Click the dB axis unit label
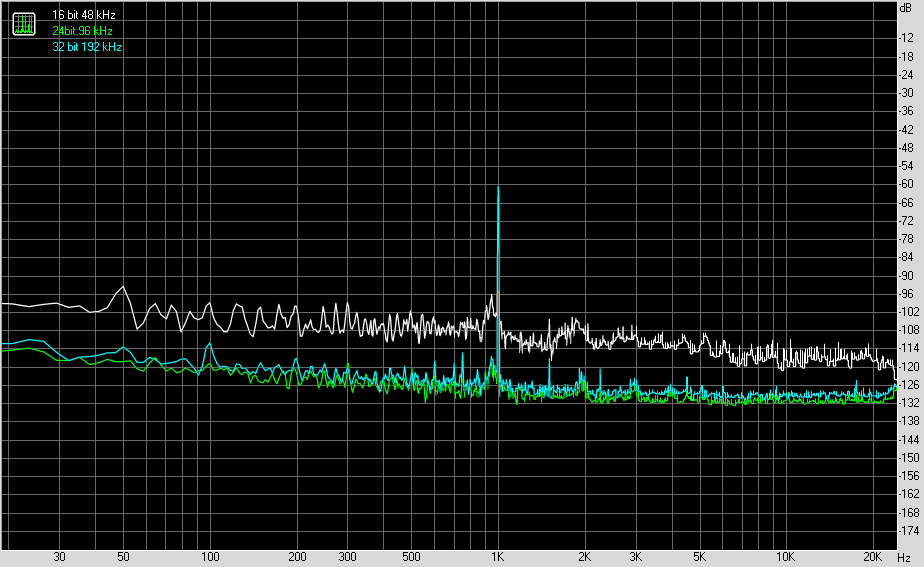Screen dimensions: 924x567 (x=907, y=8)
